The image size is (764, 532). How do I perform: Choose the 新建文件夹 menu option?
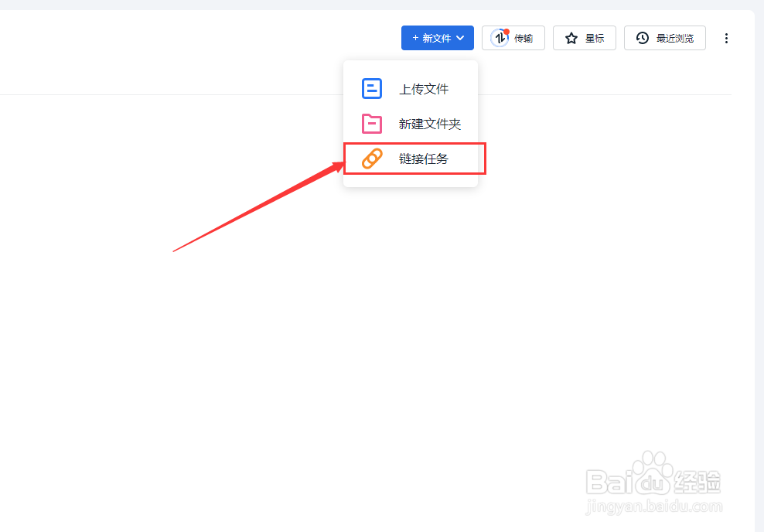429,124
